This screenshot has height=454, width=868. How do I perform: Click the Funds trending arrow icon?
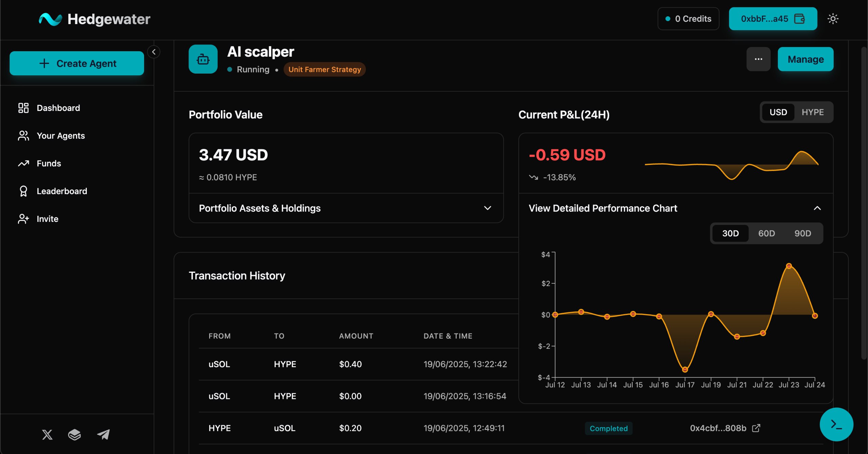[x=23, y=164]
